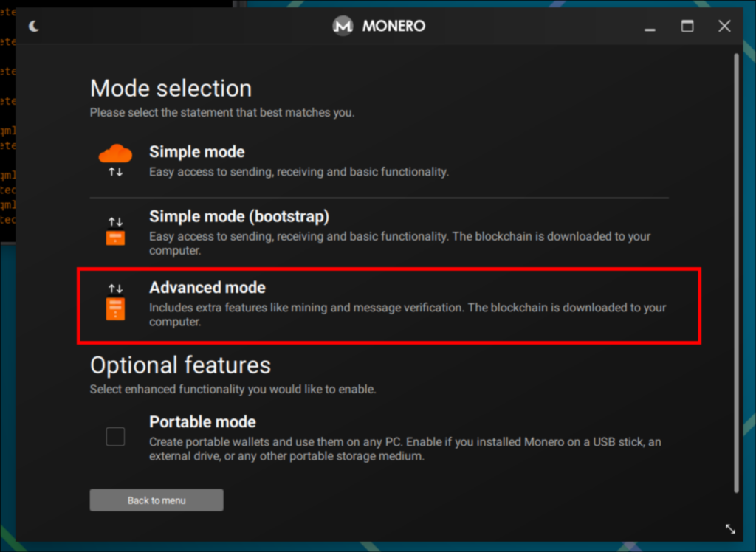Select the Simple mode cloud icon

pos(115,151)
